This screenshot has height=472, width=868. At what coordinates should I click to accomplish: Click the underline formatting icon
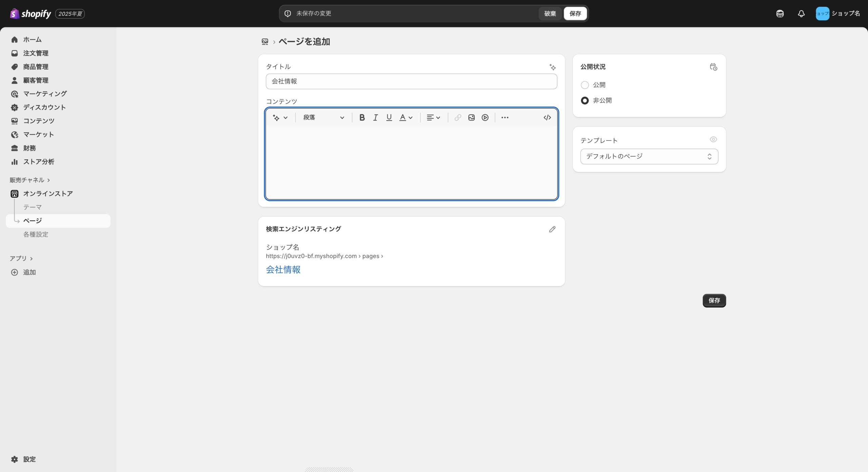pos(389,117)
